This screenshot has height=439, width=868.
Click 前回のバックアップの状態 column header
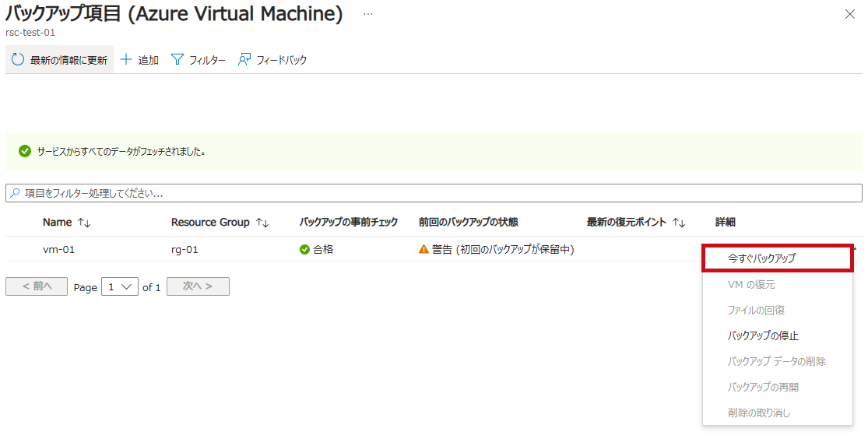[469, 223]
